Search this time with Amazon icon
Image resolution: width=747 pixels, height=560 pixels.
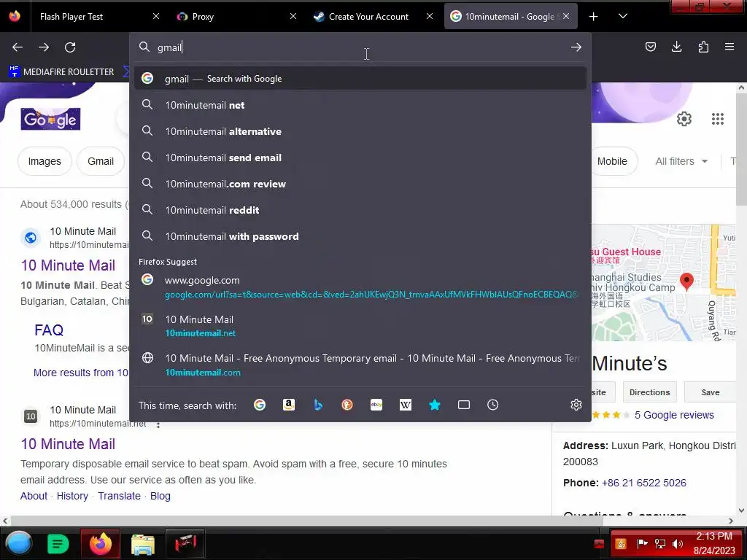(x=289, y=405)
